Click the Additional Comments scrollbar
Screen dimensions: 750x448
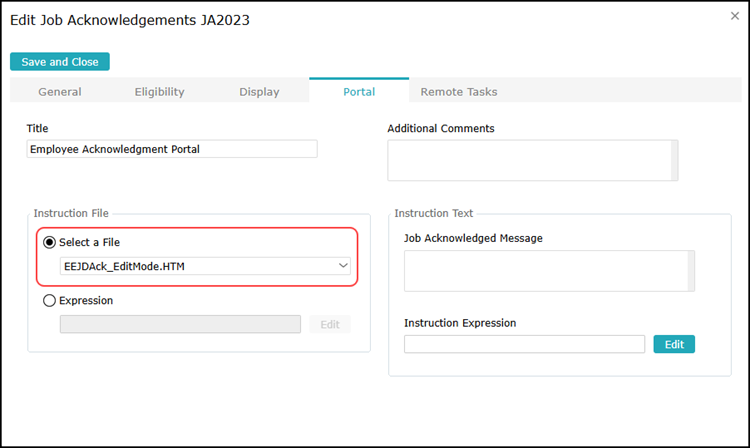pyautogui.click(x=674, y=160)
